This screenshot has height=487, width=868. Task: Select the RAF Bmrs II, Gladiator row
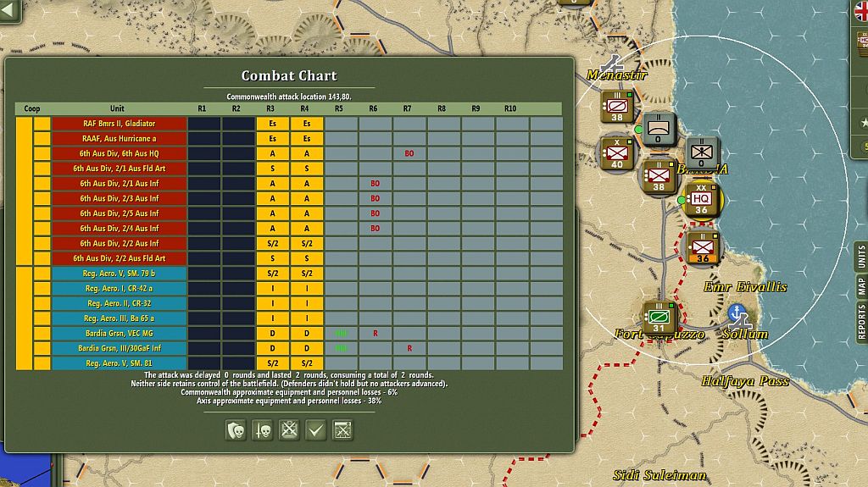pos(119,124)
